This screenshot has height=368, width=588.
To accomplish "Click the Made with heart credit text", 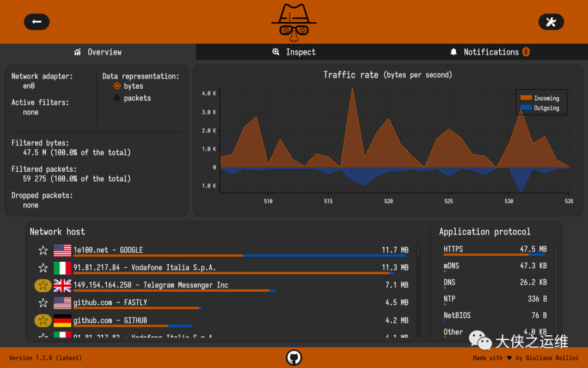I will pos(525,358).
